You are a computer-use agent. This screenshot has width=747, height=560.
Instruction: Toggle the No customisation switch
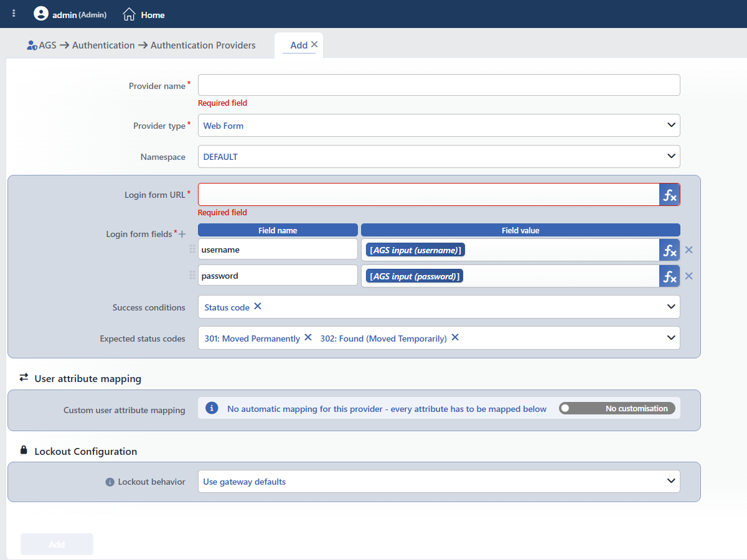coord(617,408)
